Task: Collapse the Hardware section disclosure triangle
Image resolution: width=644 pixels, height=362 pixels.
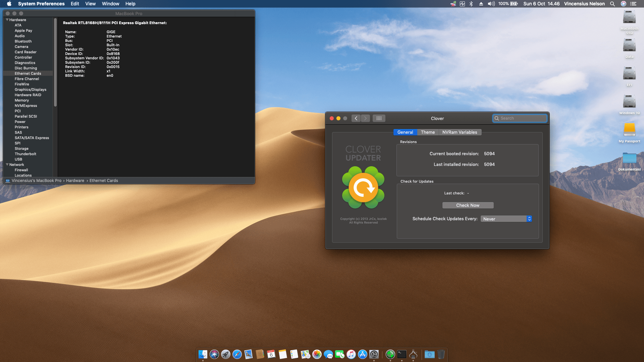Action: click(7, 19)
